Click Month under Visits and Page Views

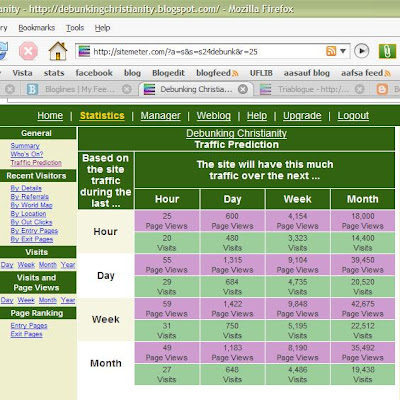pos(48,300)
